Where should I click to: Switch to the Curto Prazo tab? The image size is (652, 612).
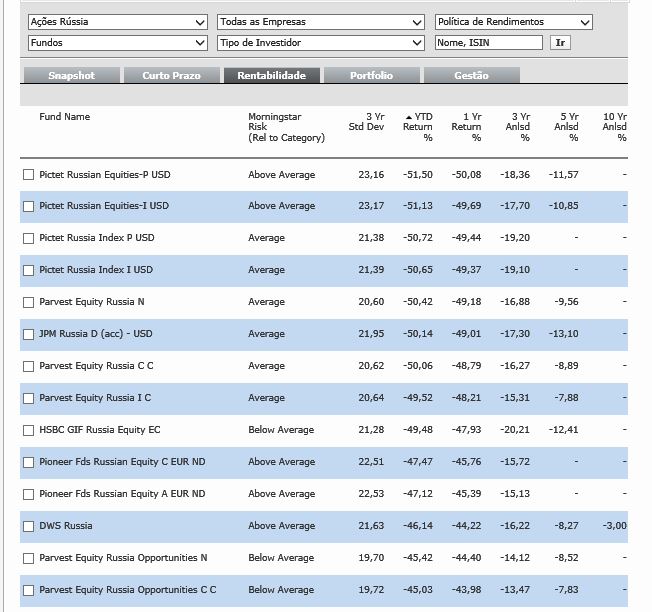pos(171,75)
